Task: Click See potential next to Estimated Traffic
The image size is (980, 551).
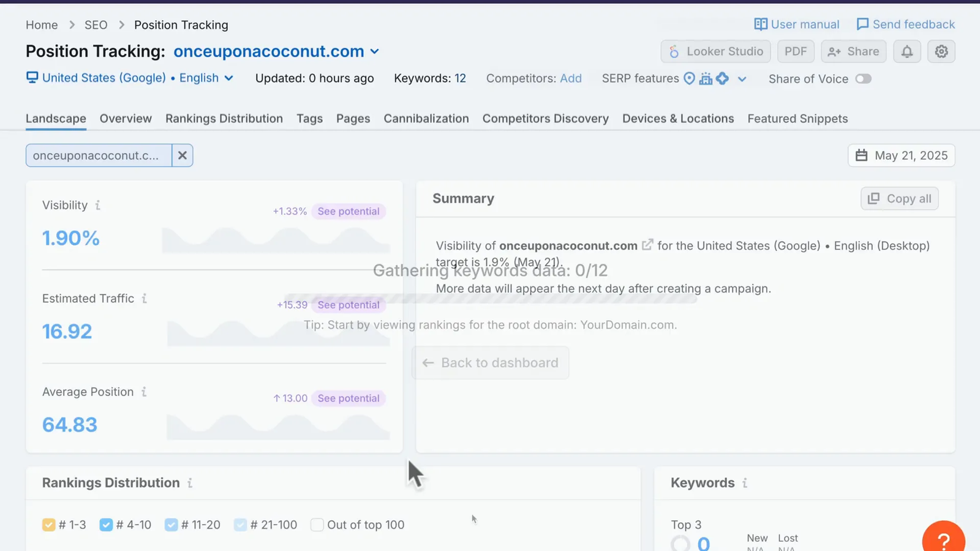Action: click(x=349, y=305)
